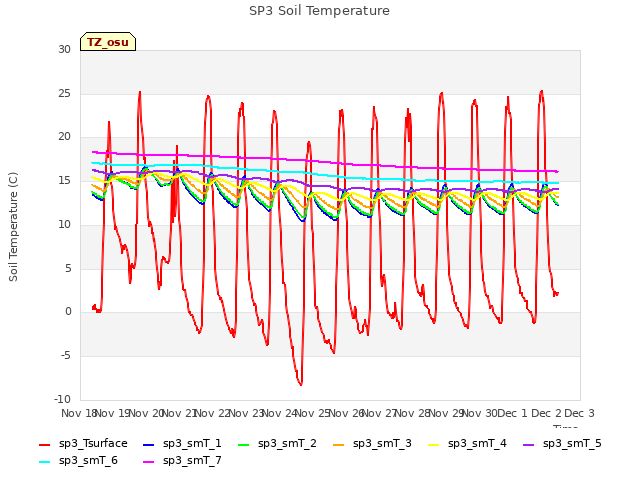Toggle the sp3_smT_4 legend label

click(477, 444)
